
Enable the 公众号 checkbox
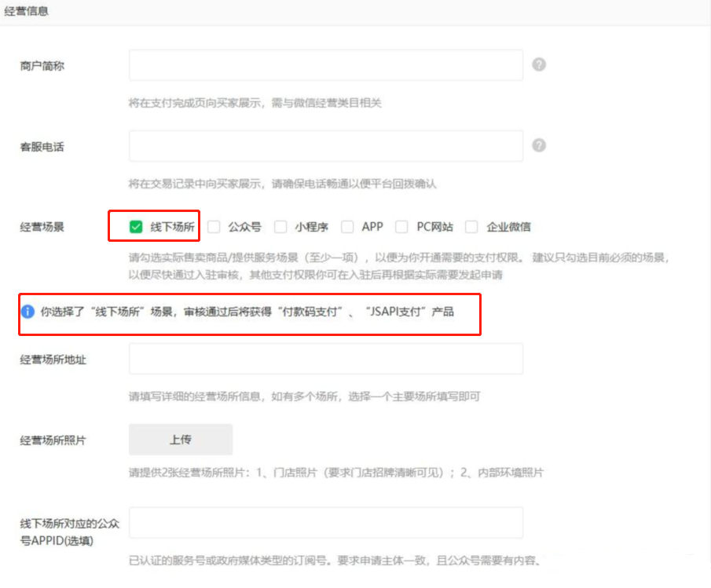point(214,227)
